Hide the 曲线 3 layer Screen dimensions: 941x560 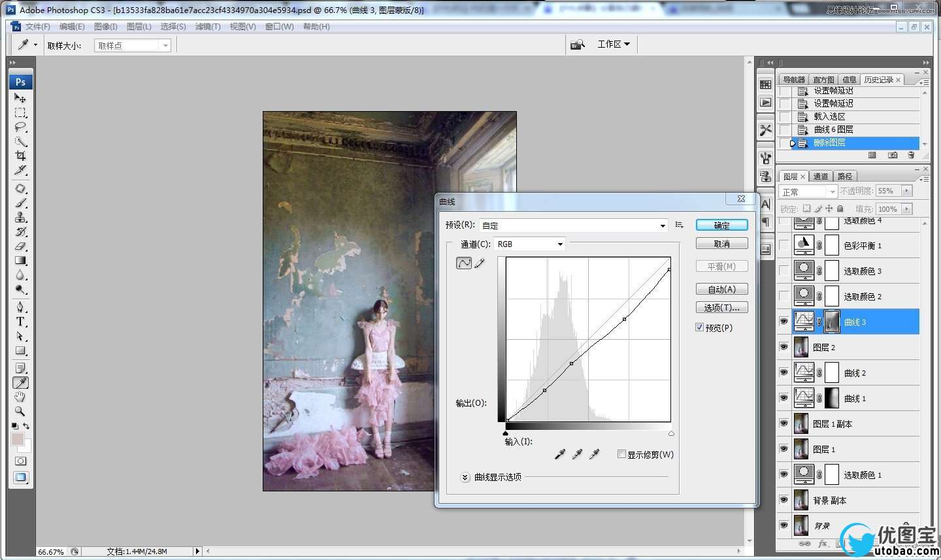click(x=784, y=321)
